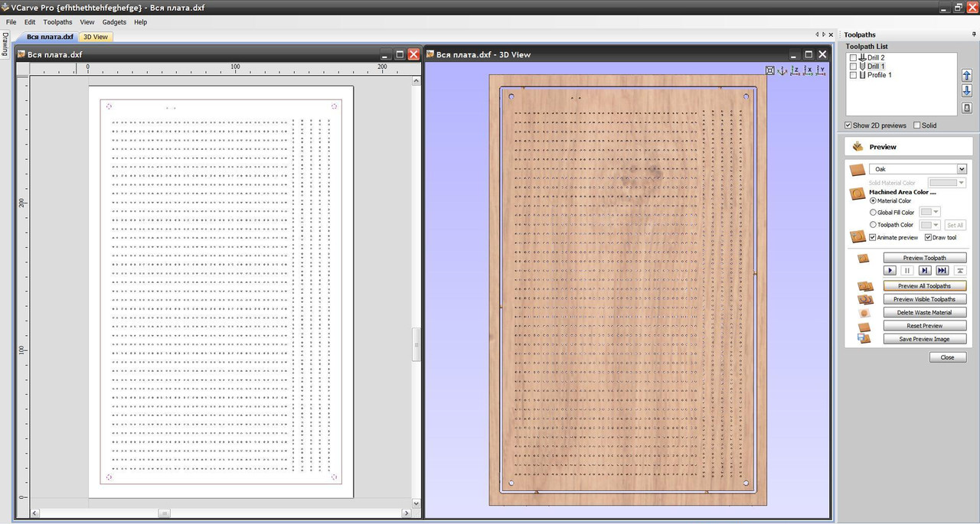Screen dimensions: 980x524
Task: Uncheck Show 2D previews
Action: pos(848,125)
